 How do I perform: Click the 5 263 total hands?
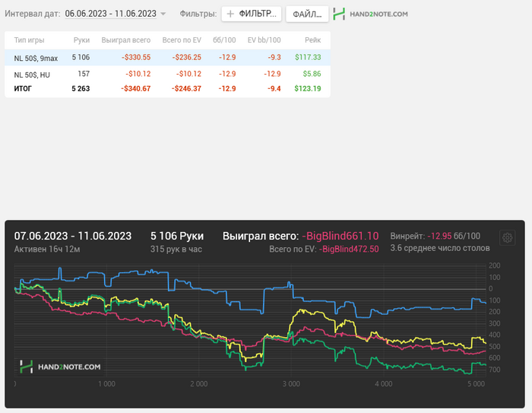[x=81, y=89]
